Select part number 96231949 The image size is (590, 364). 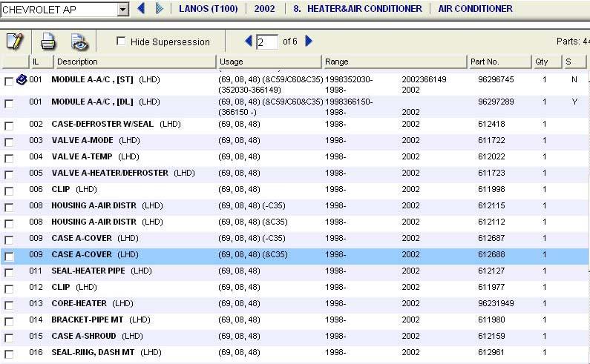tap(496, 303)
